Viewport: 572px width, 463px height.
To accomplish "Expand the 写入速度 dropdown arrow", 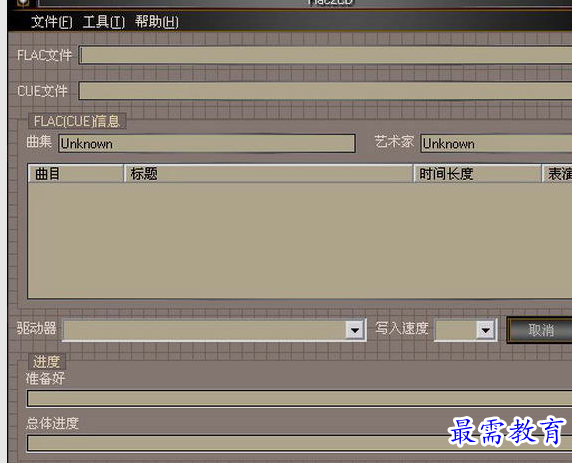I will 486,330.
